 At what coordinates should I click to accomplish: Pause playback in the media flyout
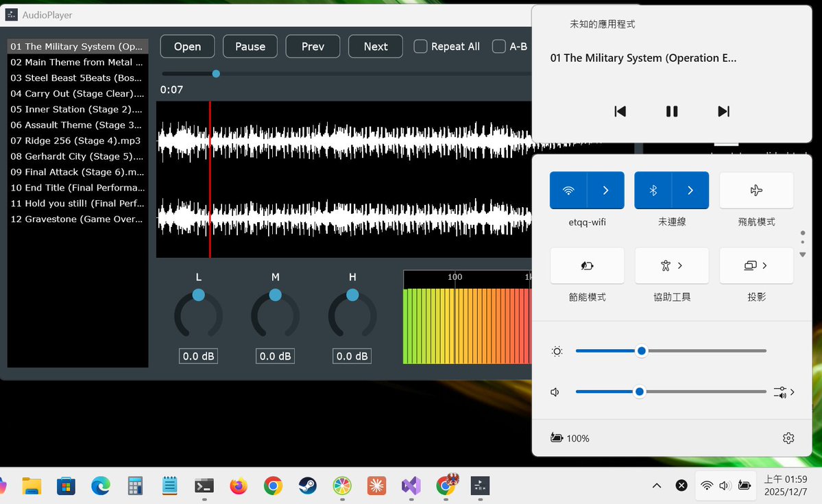[x=672, y=111]
